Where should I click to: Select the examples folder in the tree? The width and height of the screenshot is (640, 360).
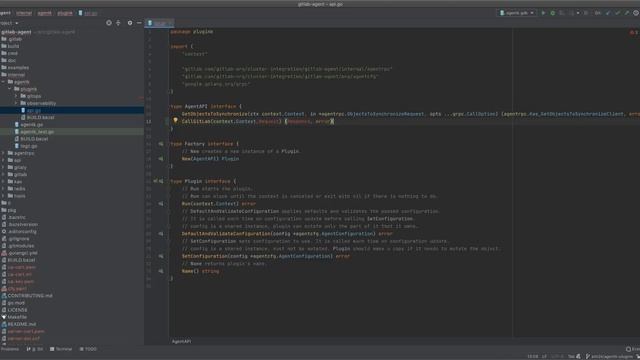[x=18, y=67]
